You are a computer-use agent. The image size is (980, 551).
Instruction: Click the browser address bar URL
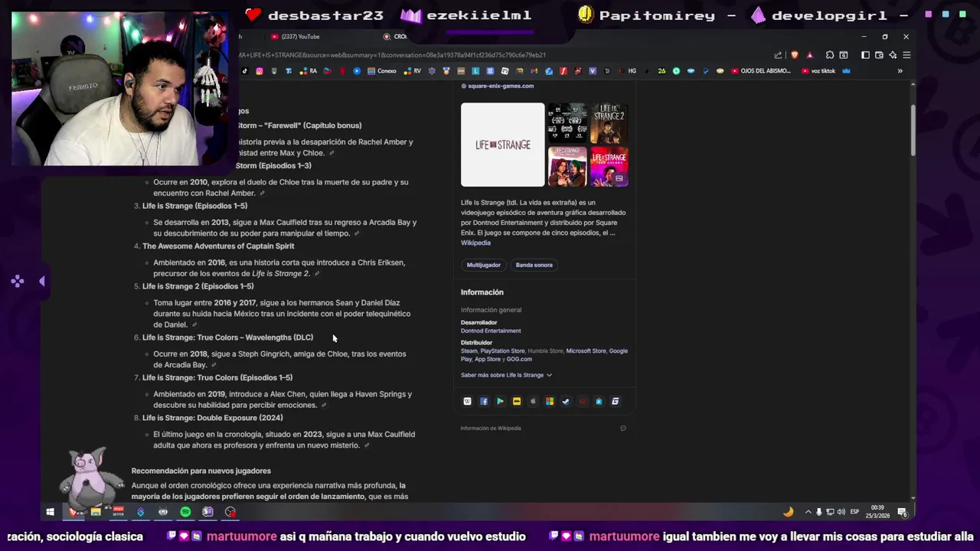click(x=392, y=55)
